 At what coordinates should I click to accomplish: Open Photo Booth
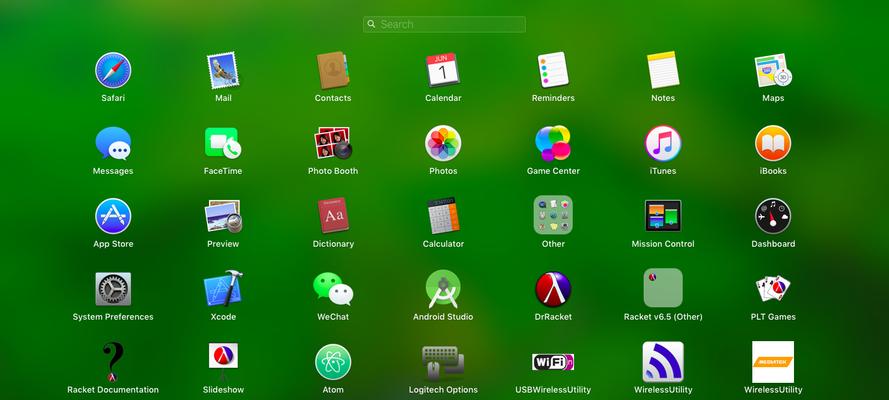click(333, 143)
